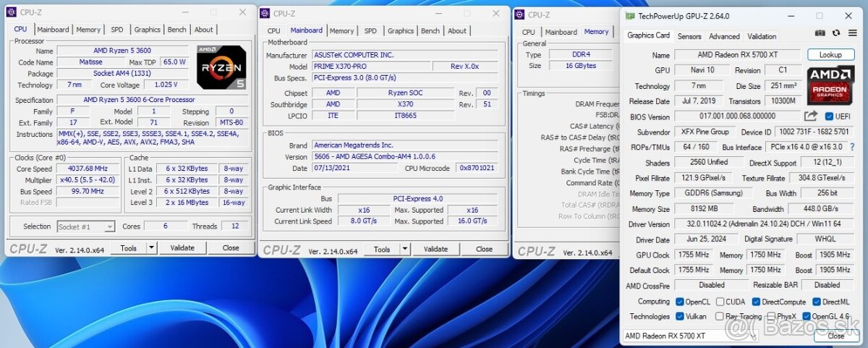Toggle the Vulkan checkbox
The image size is (868, 348).
coord(679,316)
